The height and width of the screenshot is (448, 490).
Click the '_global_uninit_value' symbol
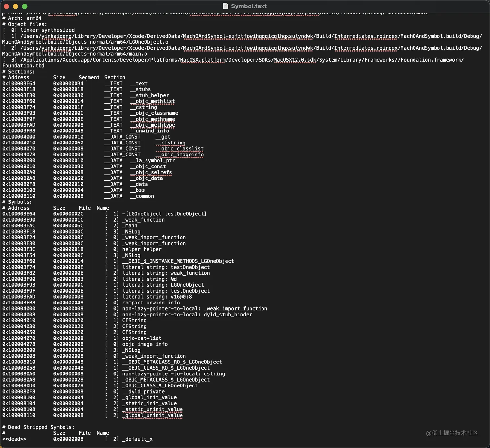[153, 415]
